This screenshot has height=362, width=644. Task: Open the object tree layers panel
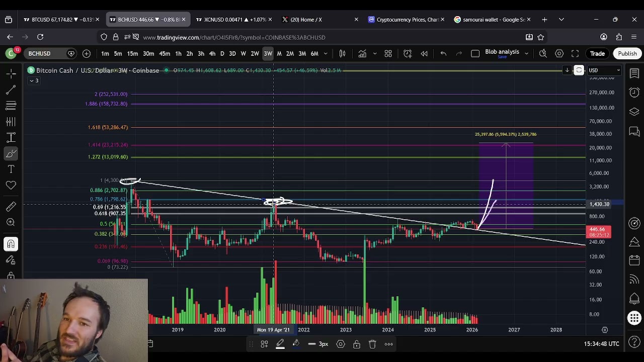coord(634,112)
